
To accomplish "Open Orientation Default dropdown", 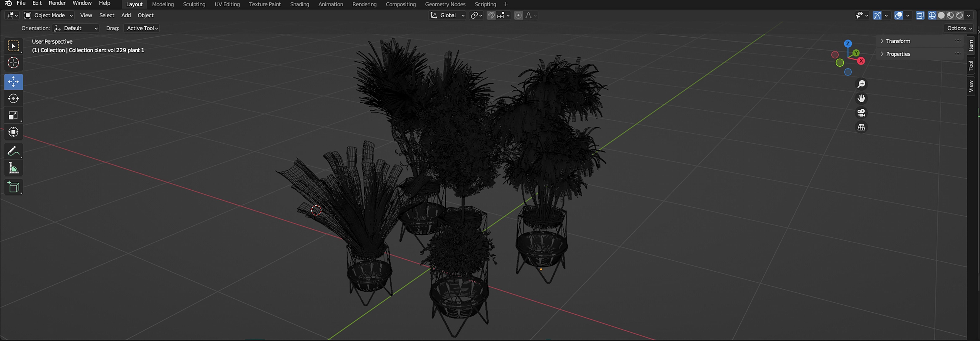I will click(x=76, y=28).
